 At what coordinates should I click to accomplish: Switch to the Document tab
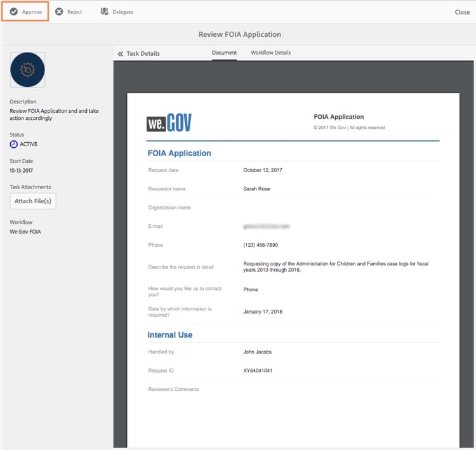(224, 53)
